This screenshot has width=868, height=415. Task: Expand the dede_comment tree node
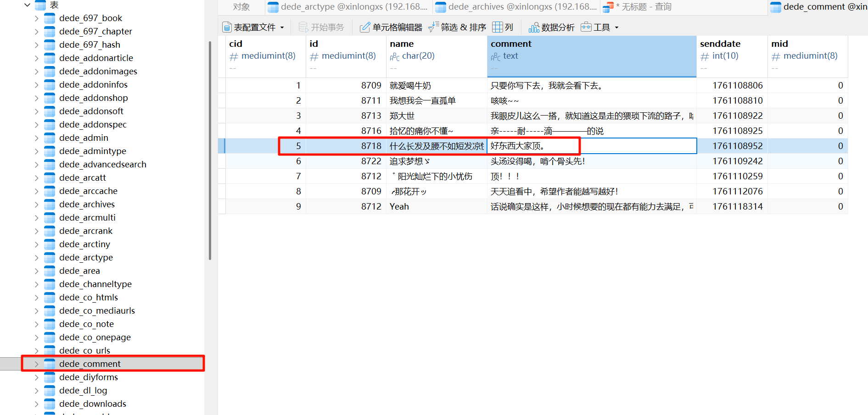click(37, 364)
